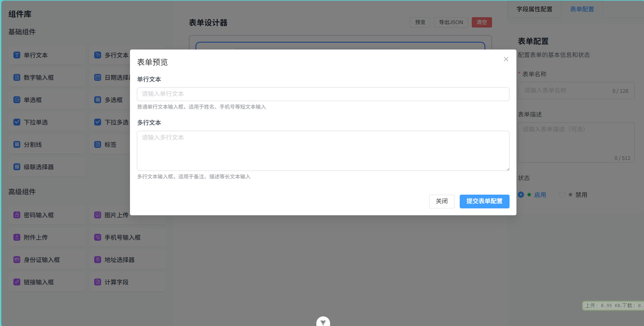Select the cascader selector component icon

coord(17,167)
